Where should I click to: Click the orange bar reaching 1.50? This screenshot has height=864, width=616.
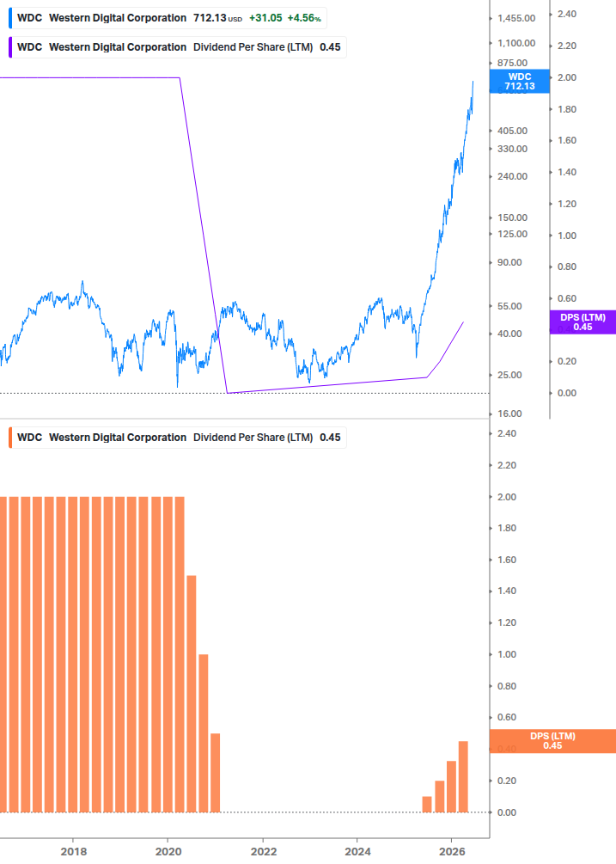click(192, 694)
